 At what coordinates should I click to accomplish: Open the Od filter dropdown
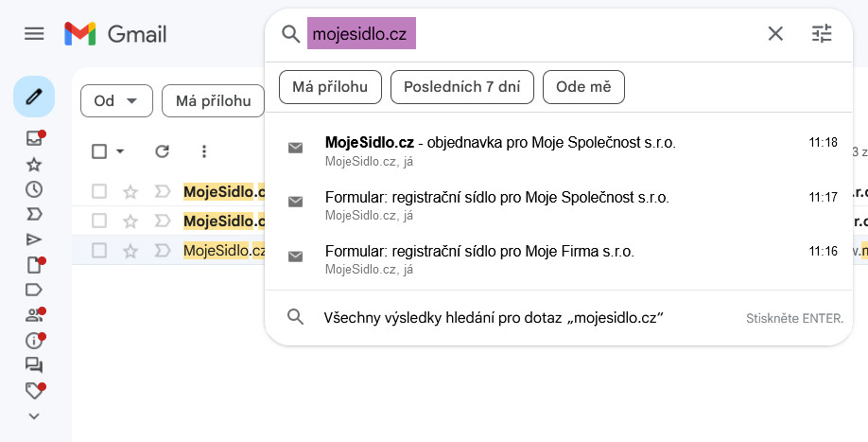(116, 101)
